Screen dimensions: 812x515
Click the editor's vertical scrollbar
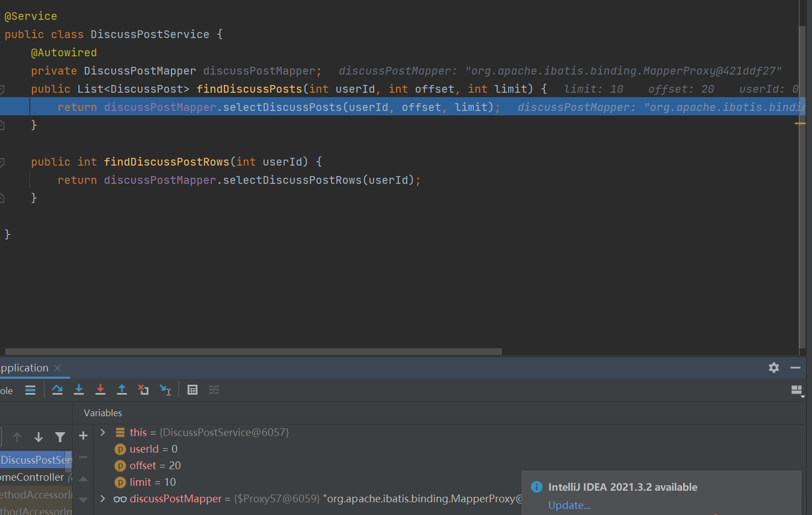tap(802, 186)
